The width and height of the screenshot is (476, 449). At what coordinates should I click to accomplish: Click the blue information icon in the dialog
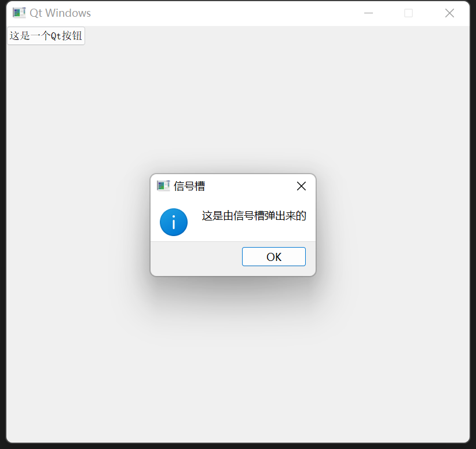174,222
